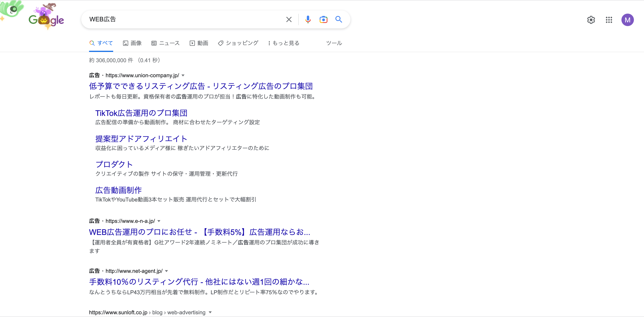
Task: Open TikTok広告運用のプロ集団 sitelink
Action: [141, 113]
